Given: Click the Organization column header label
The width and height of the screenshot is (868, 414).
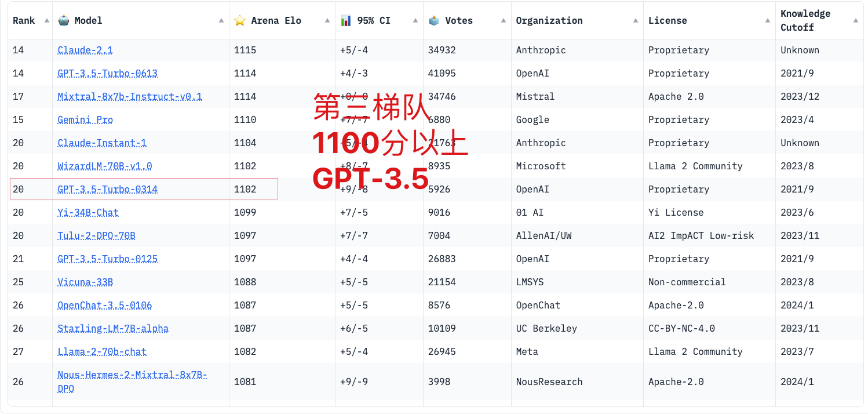Looking at the screenshot, I should pyautogui.click(x=549, y=20).
